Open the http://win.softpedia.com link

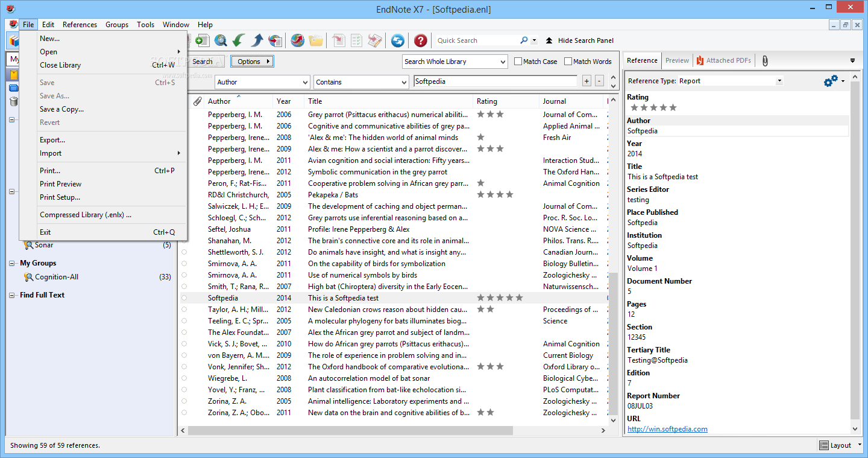(x=667, y=429)
